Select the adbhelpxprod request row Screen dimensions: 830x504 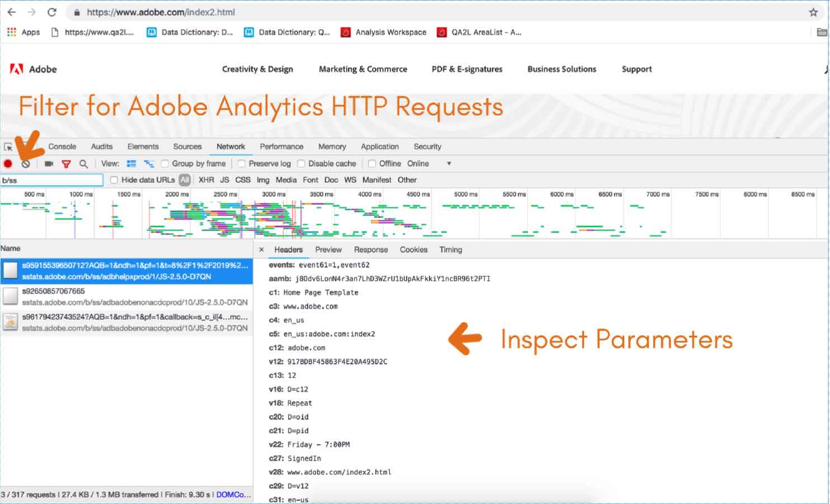[126, 271]
